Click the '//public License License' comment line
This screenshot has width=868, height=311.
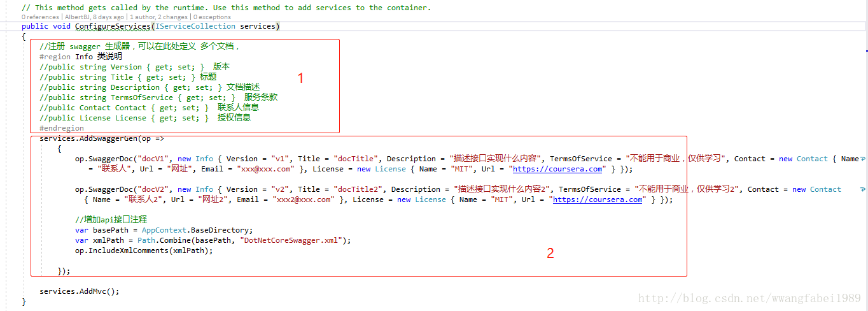click(x=145, y=118)
